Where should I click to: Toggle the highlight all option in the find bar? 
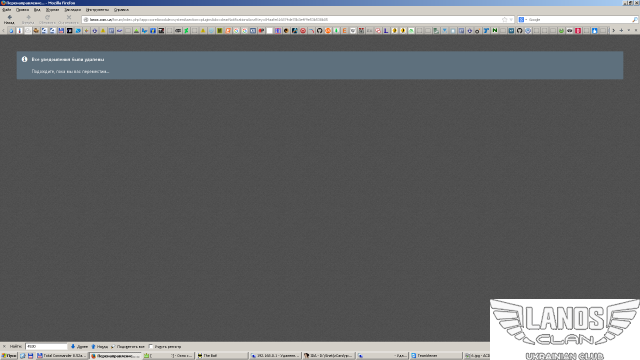pos(128,347)
